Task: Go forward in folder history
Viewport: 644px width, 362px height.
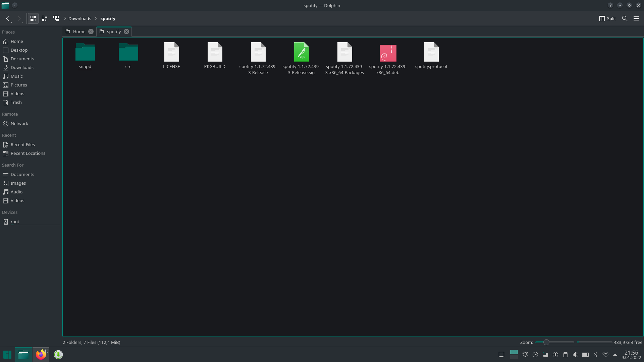Action: click(19, 18)
